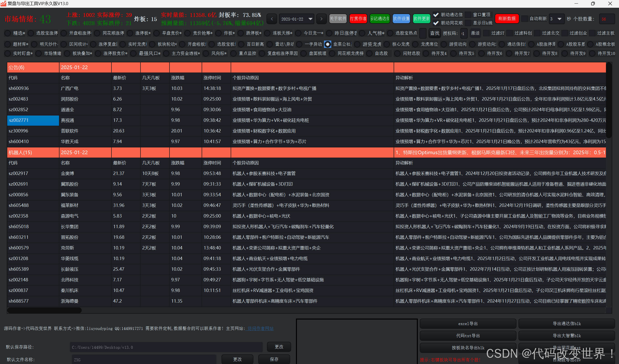Open 软件设置 blue button
This screenshot has height=364, width=619.
tap(401, 19)
